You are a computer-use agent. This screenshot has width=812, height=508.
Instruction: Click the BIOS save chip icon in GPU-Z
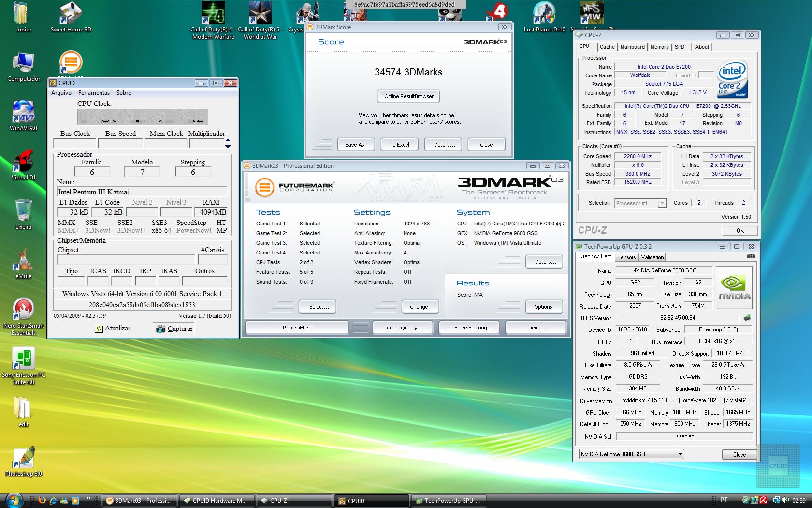click(x=747, y=318)
